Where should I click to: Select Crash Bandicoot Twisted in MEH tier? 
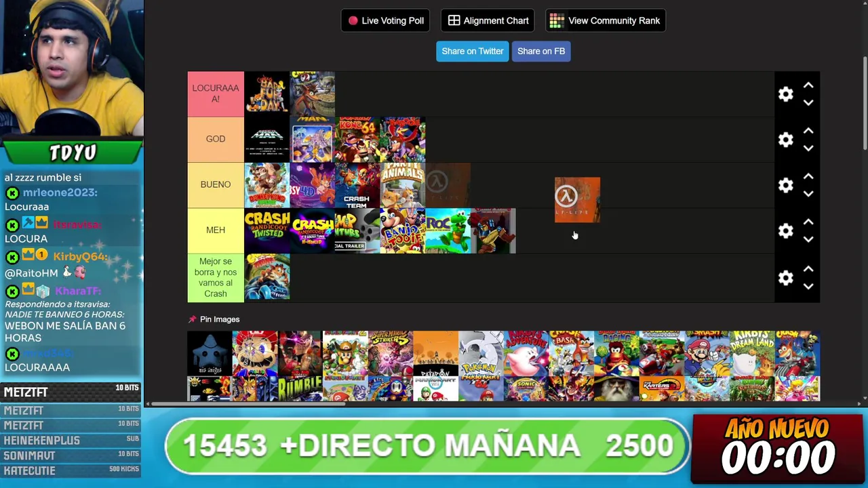pos(267,230)
